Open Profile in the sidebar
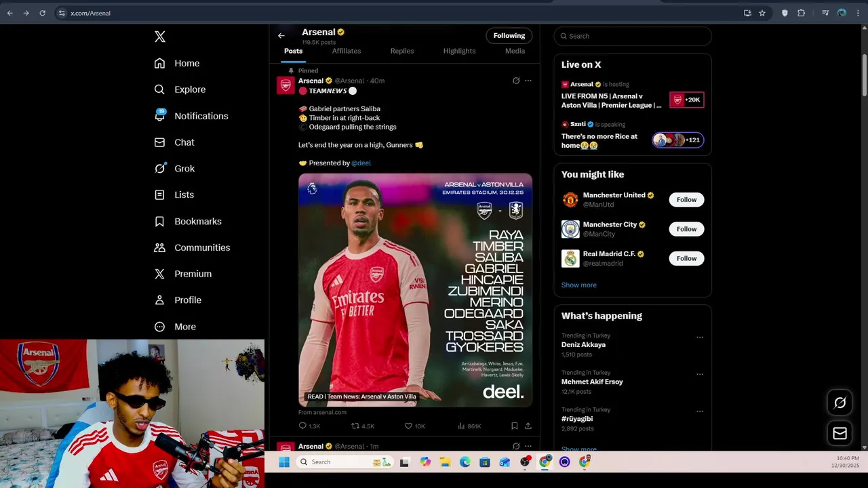 178,300
